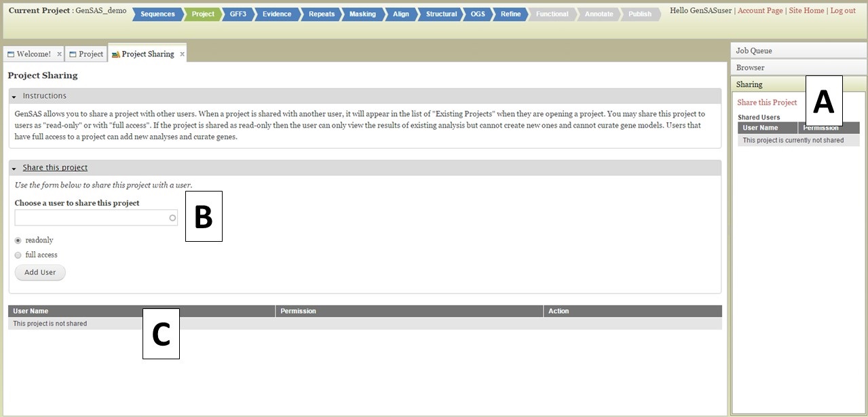Select the Project Sharing tab
868x417 pixels.
coord(147,54)
